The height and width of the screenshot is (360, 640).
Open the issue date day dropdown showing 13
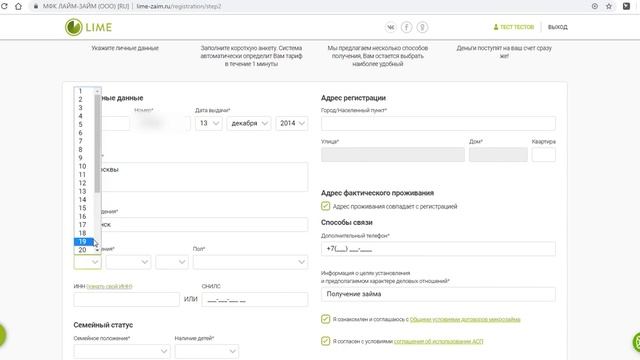click(x=209, y=123)
